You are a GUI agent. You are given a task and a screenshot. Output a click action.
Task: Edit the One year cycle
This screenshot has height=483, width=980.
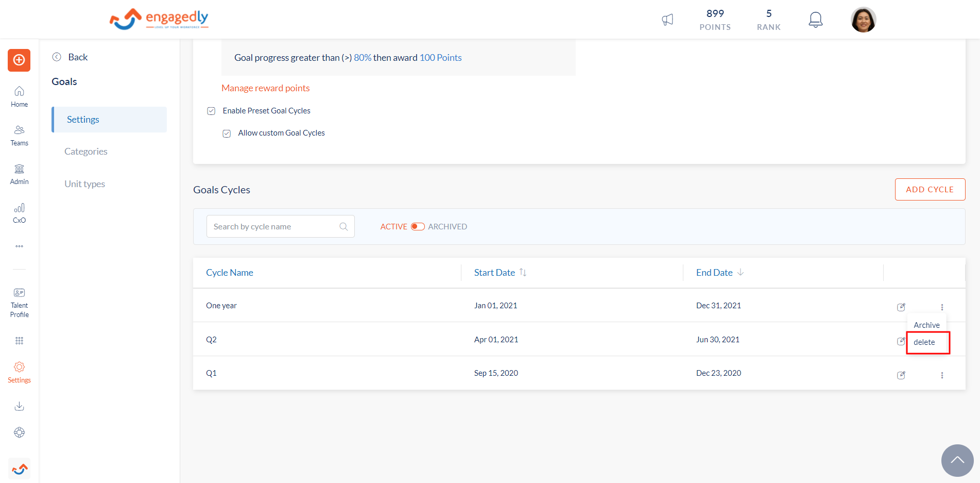click(901, 307)
